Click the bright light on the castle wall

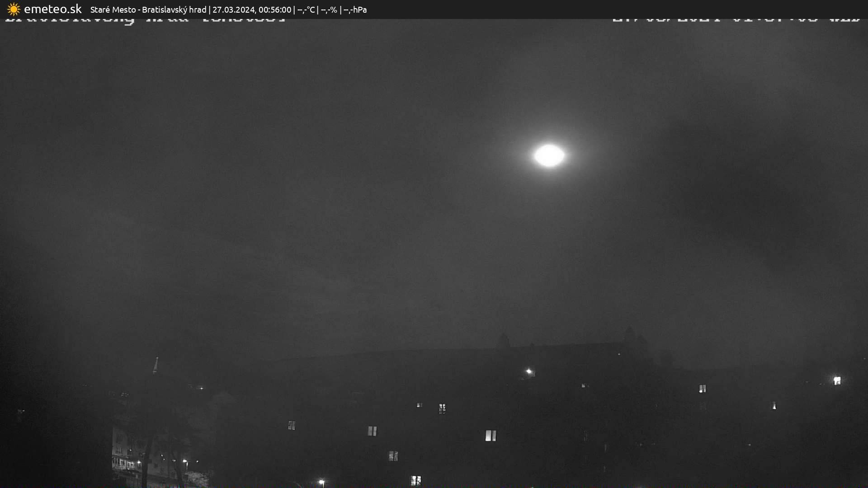pos(528,371)
